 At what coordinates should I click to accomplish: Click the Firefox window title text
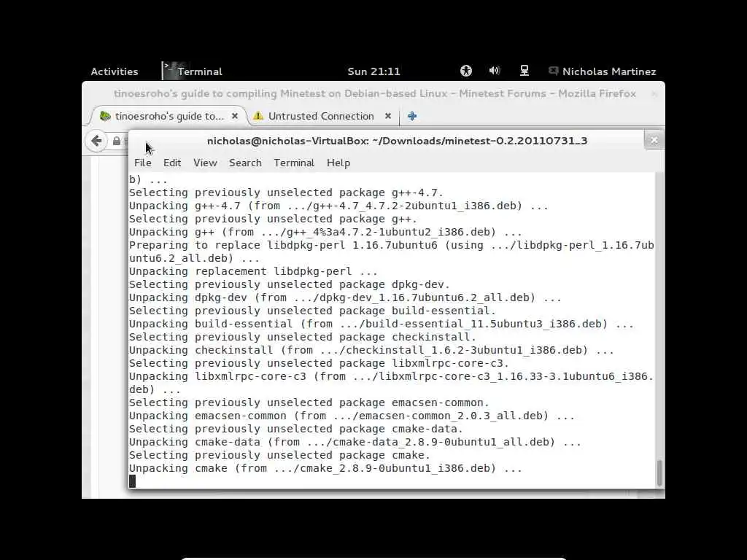pyautogui.click(x=375, y=94)
